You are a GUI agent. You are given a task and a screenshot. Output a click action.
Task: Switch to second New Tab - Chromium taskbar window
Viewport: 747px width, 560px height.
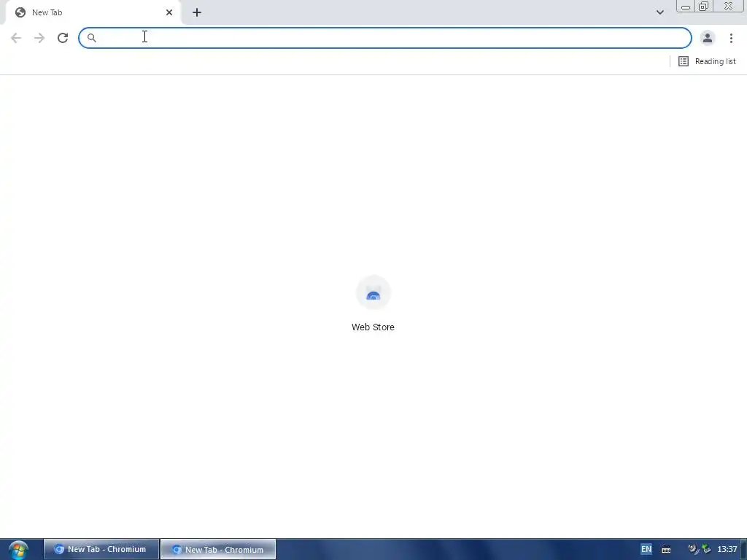point(218,550)
